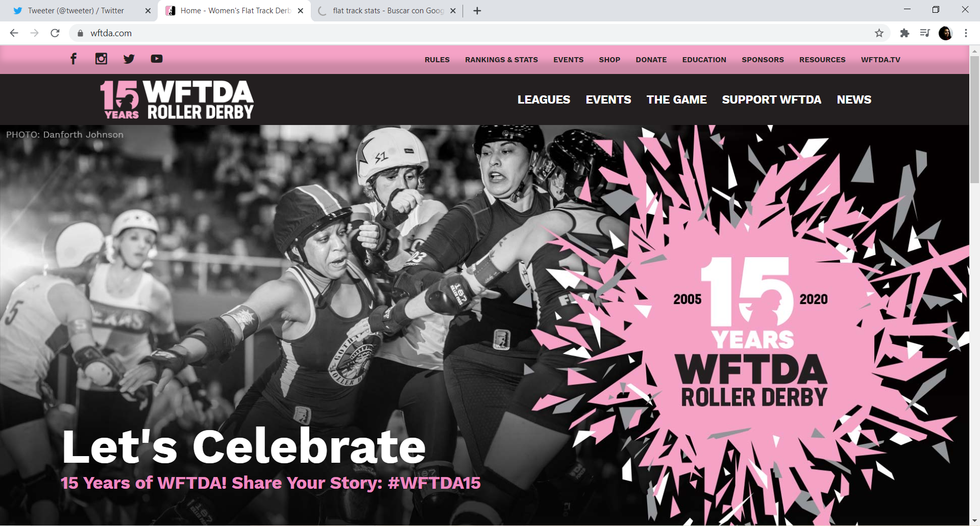Click the page vertical scrollbar thumb
Viewport: 980px width, 526px height.
click(x=974, y=120)
